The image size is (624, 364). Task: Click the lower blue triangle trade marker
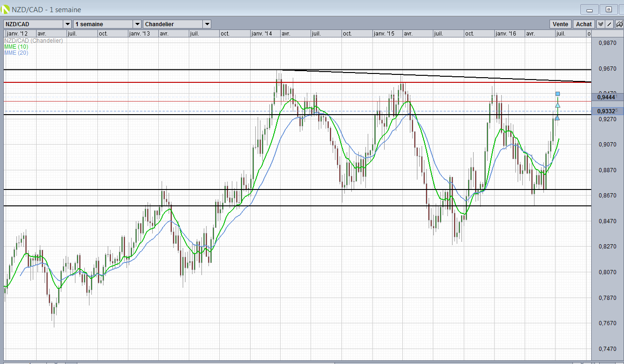tap(557, 117)
